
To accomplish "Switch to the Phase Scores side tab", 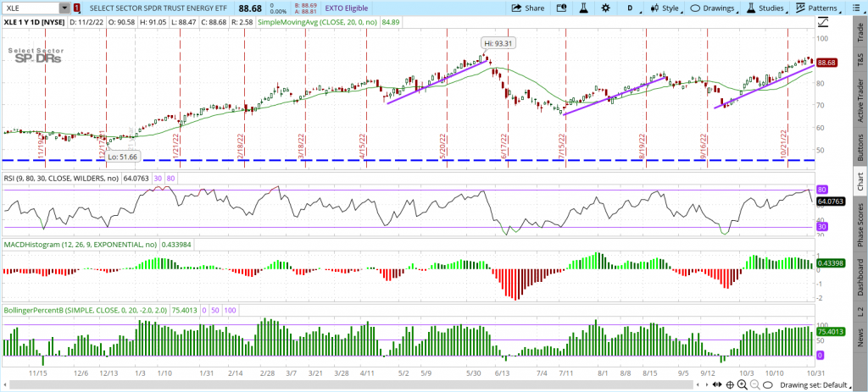I will [860, 225].
